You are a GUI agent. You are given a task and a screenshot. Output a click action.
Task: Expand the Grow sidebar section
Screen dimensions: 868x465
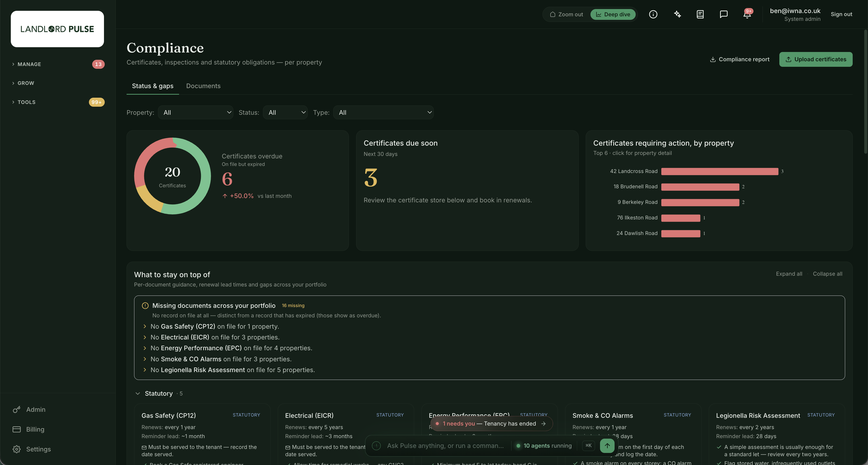coord(23,83)
